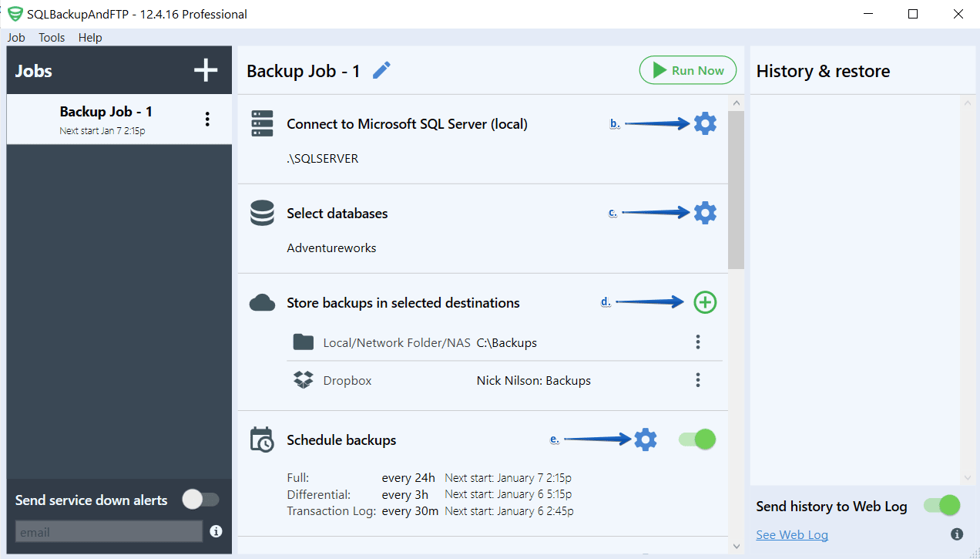Click the .\SQLSERVER server name text

(x=323, y=159)
